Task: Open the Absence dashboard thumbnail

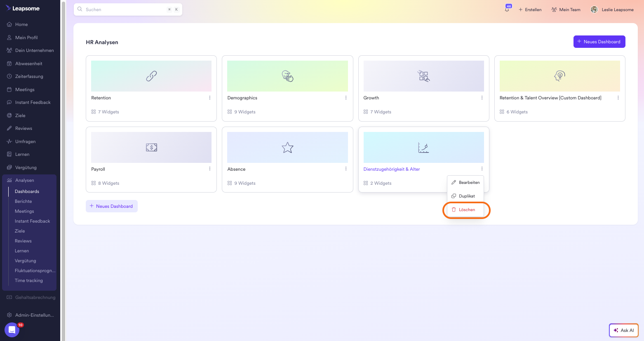Action: coord(287,147)
